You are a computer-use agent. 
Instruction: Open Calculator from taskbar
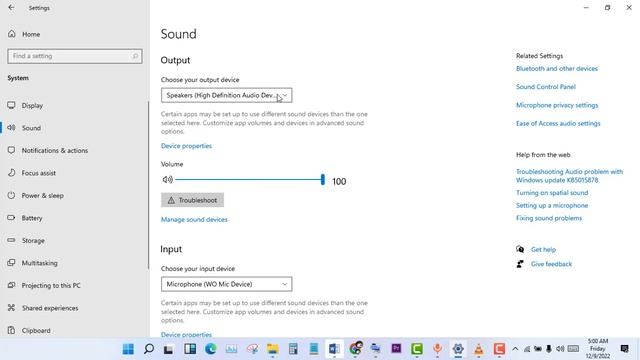tap(293, 349)
